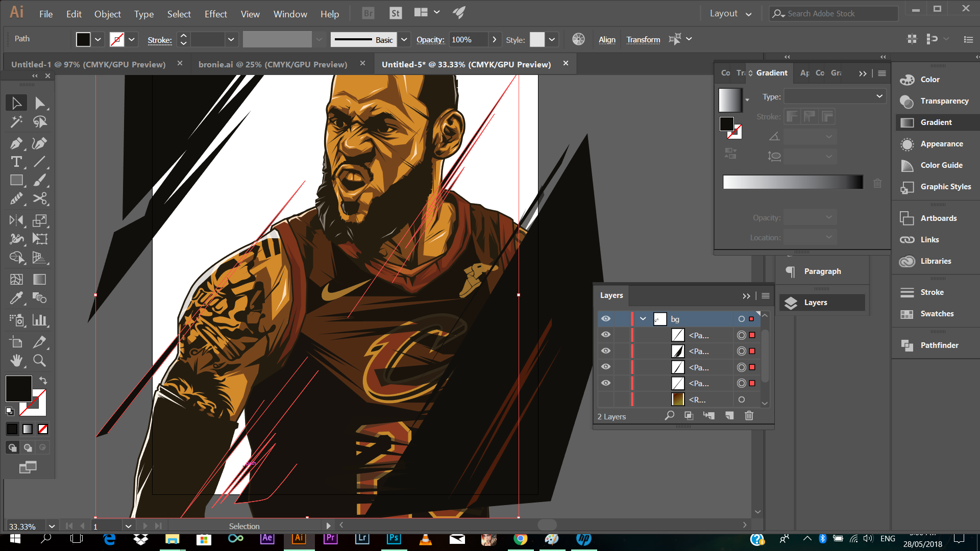Open the fill color dropdown
Image resolution: width=980 pixels, height=551 pixels.
click(98, 39)
